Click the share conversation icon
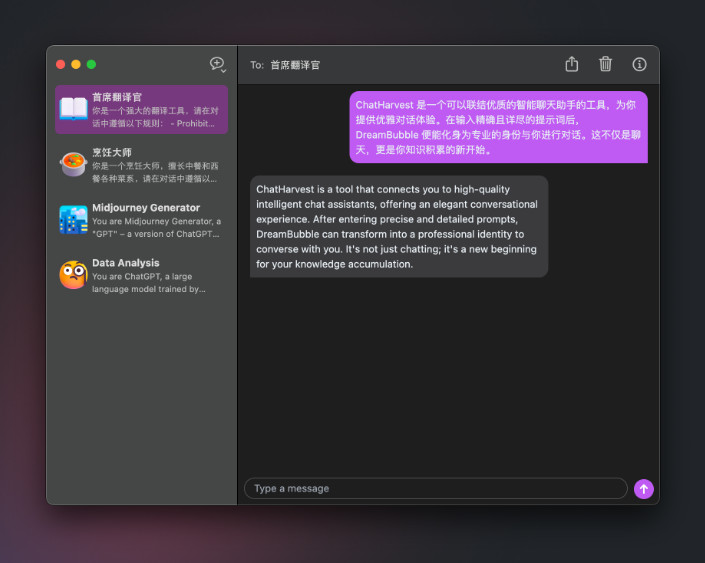Image resolution: width=705 pixels, height=563 pixels. click(571, 64)
